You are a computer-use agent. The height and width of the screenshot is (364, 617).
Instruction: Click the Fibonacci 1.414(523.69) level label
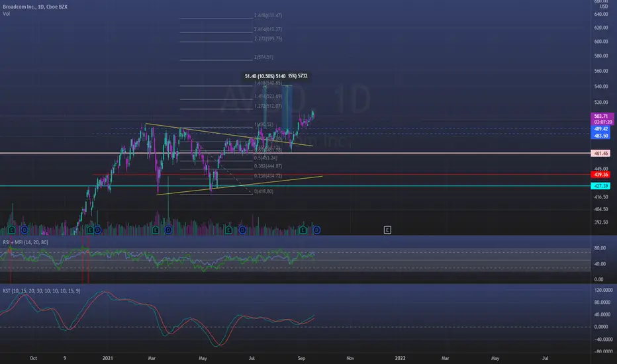268,97
